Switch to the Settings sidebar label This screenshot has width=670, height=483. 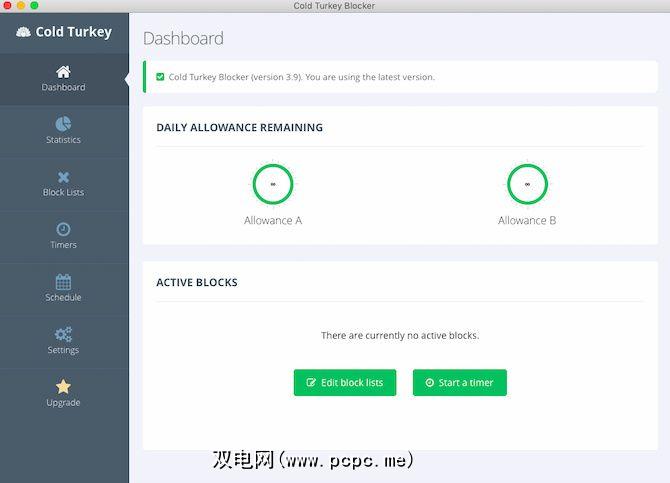63,350
